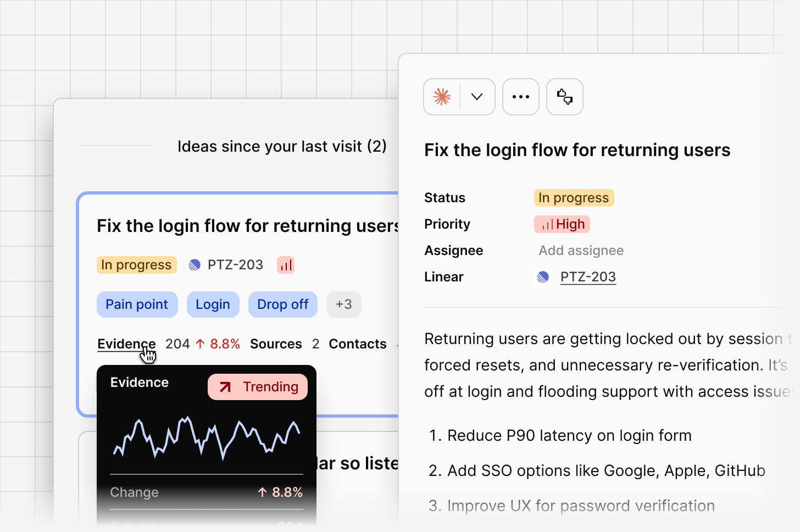Click the 204 evidence count on the card

177,344
